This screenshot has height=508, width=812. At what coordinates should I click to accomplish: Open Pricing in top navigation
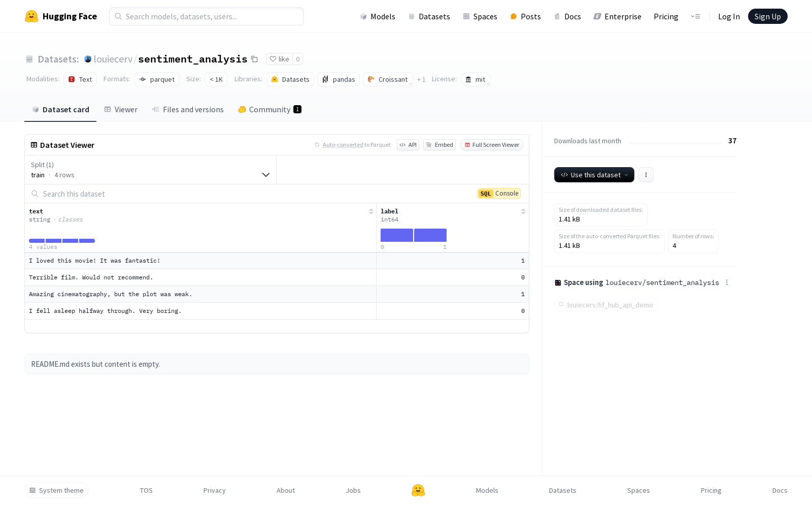(x=666, y=16)
